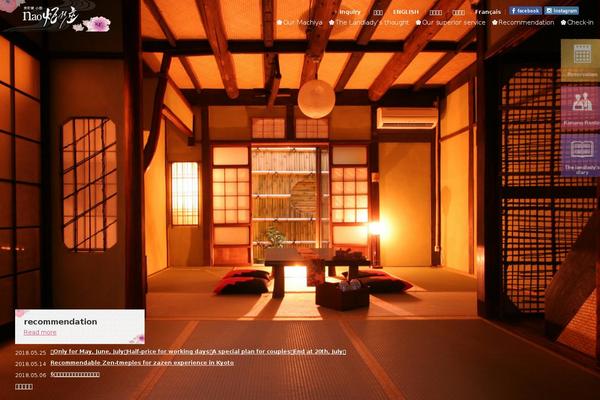600x400 pixels.
Task: Open the Reservation calendar icon tile
Action: point(580,59)
